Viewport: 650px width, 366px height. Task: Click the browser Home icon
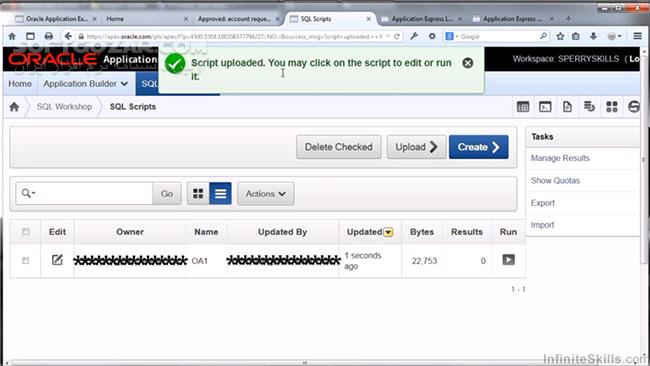pos(12,36)
